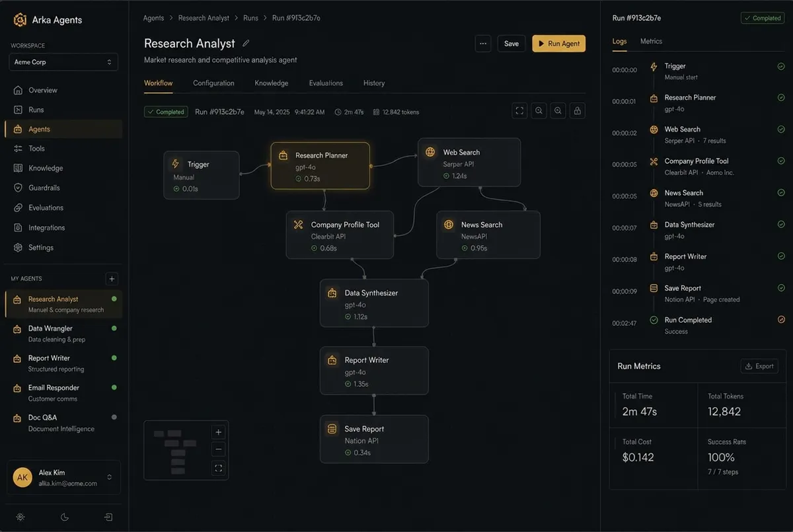Click the Settings gear icon
The width and height of the screenshot is (793, 532).
(18, 247)
